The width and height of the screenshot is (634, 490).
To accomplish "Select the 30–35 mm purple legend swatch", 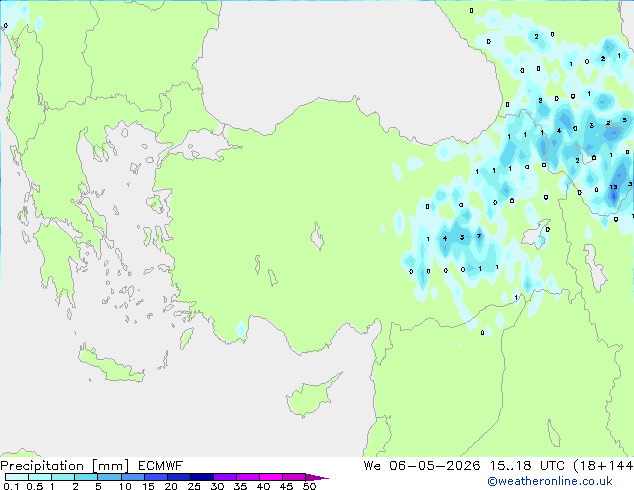I will pos(224,477).
